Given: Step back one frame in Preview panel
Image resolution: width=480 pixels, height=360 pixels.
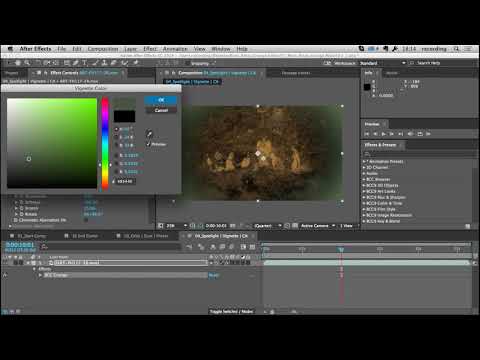Looking at the screenshot, I should click(x=375, y=134).
